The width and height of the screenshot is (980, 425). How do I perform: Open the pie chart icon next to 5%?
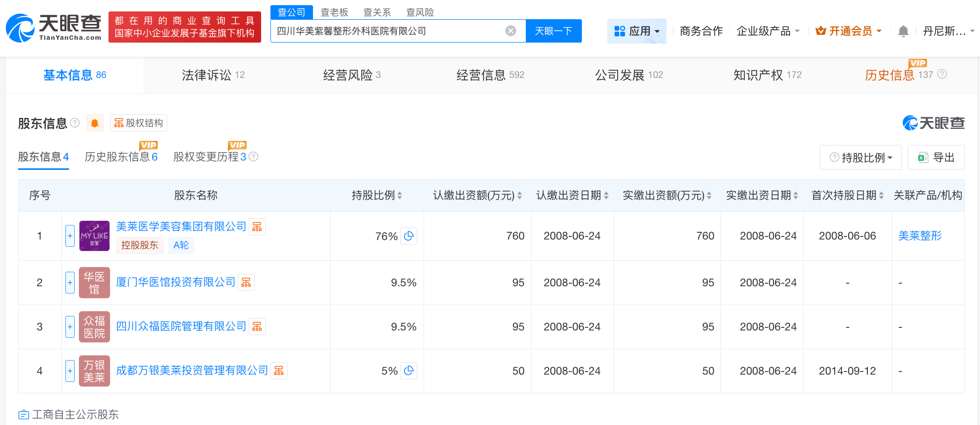[x=409, y=371]
